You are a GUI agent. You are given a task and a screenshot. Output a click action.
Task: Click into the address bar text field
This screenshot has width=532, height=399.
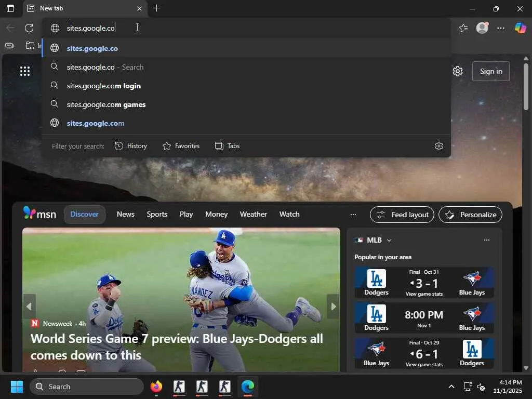(x=246, y=28)
